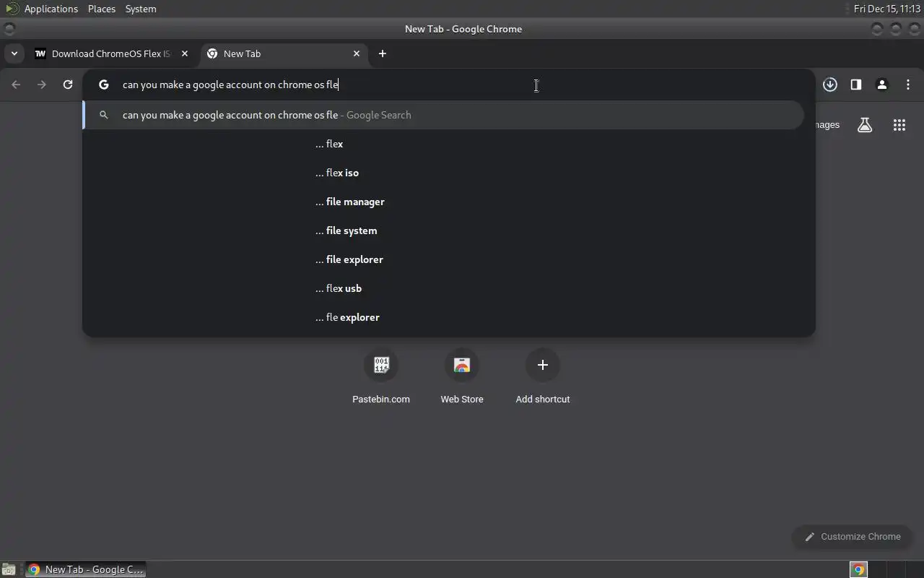Focus the address bar text field
This screenshot has width=924, height=578.
(x=448, y=85)
